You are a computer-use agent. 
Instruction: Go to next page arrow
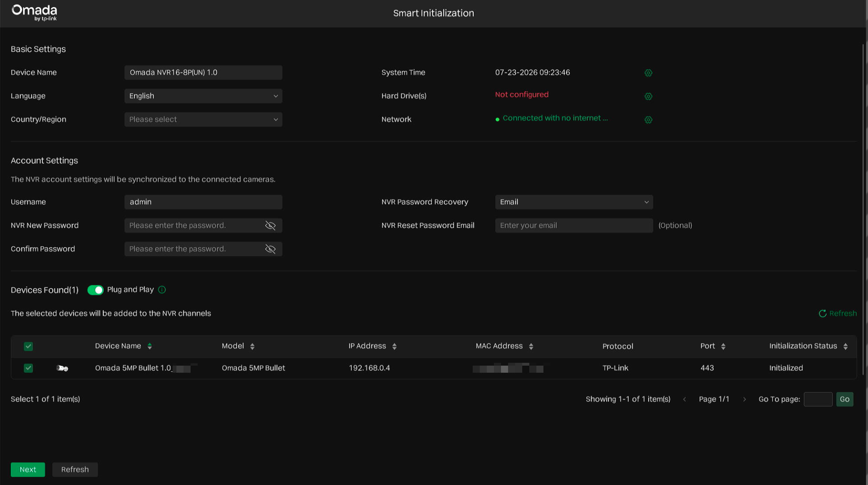(x=744, y=399)
